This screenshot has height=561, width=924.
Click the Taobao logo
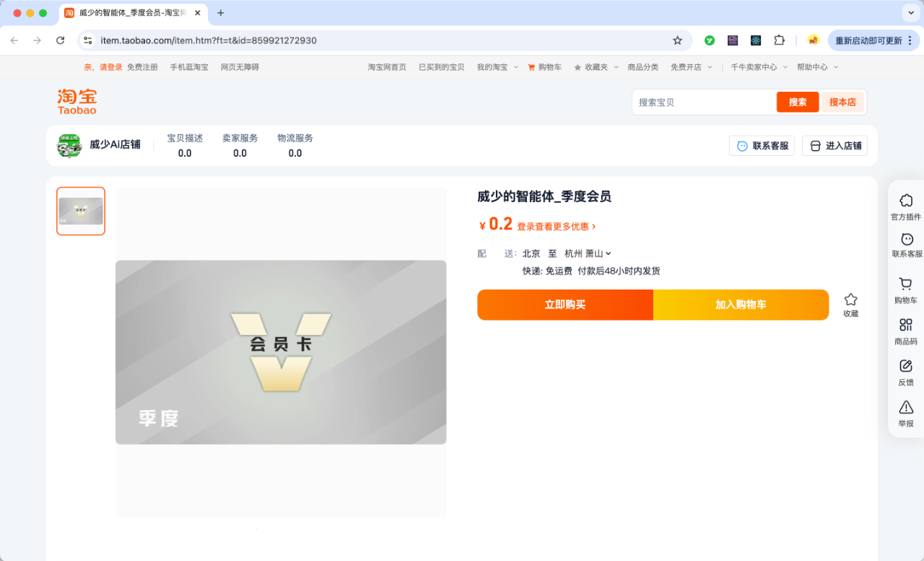pyautogui.click(x=77, y=102)
